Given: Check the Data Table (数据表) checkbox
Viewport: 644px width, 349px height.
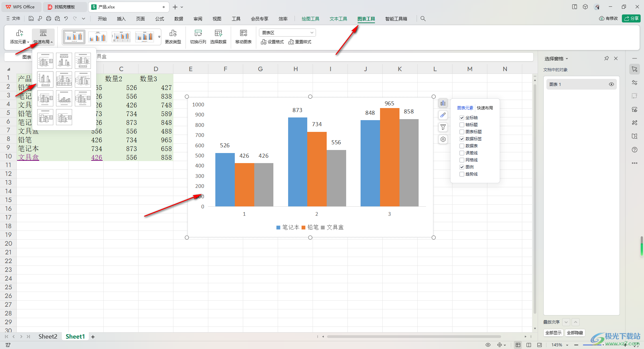Looking at the screenshot, I should coord(462,146).
